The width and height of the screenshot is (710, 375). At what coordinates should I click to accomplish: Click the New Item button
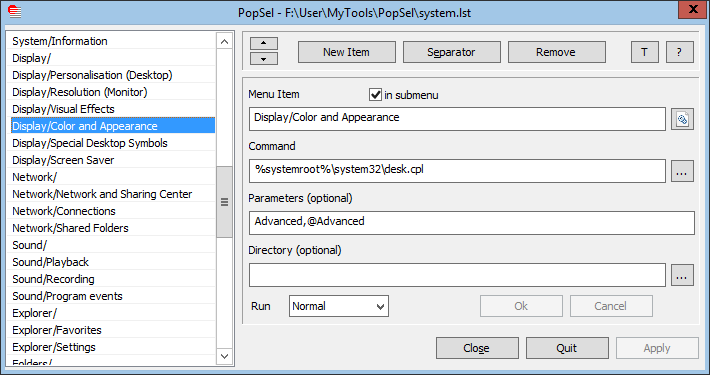[x=346, y=52]
